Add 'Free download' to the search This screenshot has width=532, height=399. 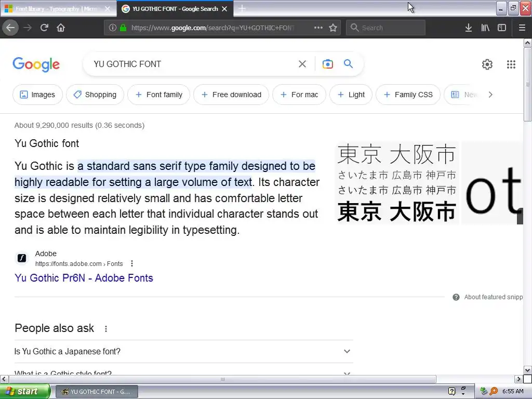point(231,95)
